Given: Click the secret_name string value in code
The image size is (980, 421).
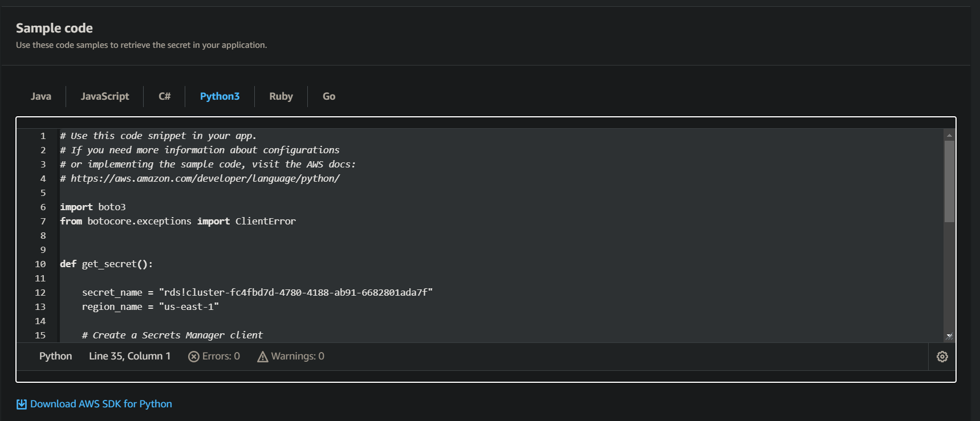Looking at the screenshot, I should [x=296, y=292].
